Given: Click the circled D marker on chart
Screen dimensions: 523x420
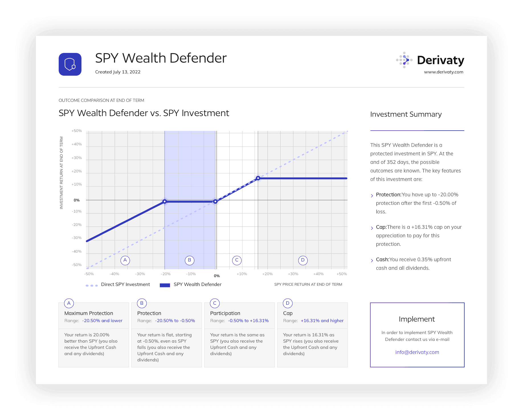Looking at the screenshot, I should 303,260.
